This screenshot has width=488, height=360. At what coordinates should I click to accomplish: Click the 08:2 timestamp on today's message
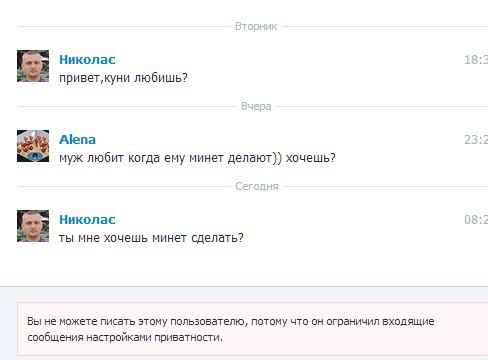tap(476, 220)
